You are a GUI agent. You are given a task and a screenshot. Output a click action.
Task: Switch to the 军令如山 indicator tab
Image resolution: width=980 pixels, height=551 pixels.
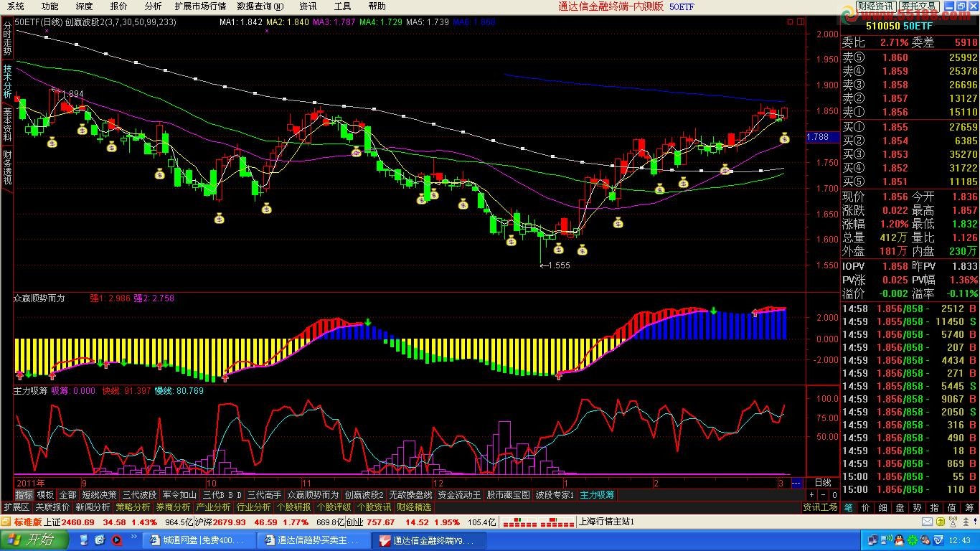(179, 495)
